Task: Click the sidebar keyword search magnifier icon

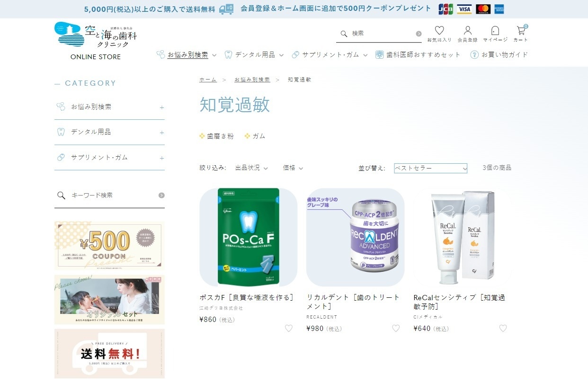Action: pyautogui.click(x=61, y=195)
